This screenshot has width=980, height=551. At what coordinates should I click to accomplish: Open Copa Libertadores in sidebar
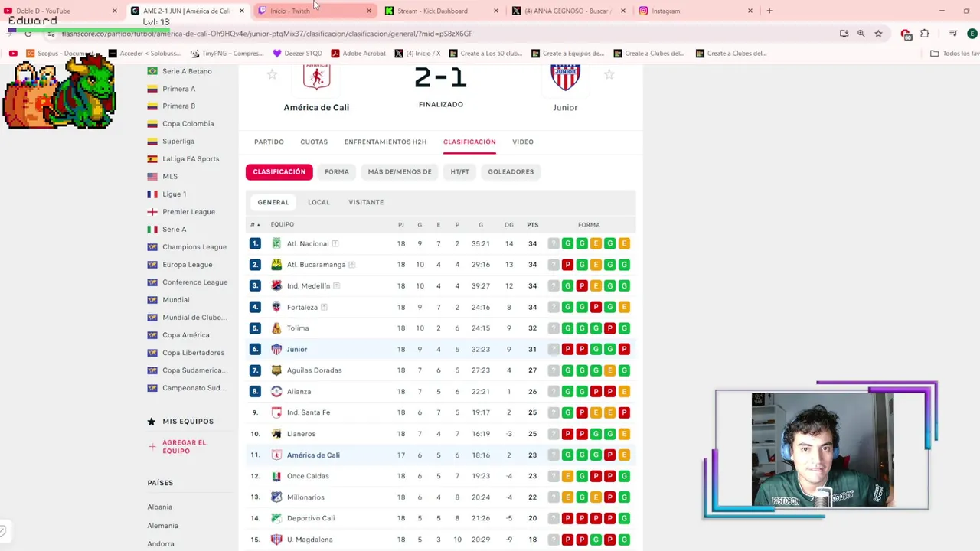(193, 353)
